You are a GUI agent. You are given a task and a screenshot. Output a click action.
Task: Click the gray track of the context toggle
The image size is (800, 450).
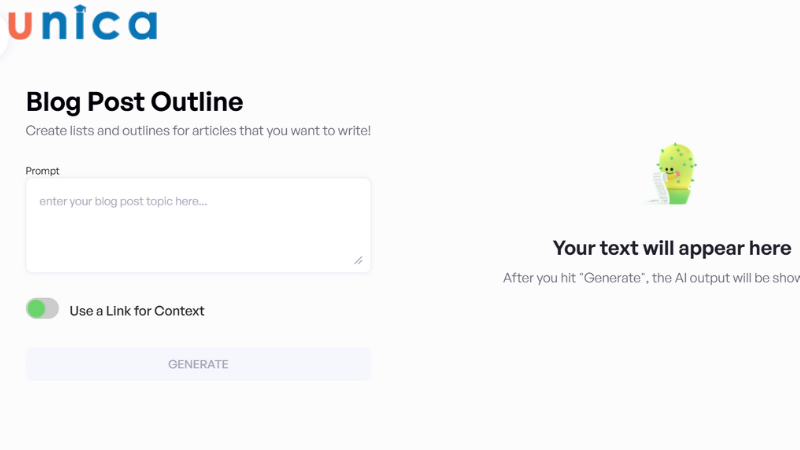pyautogui.click(x=52, y=309)
